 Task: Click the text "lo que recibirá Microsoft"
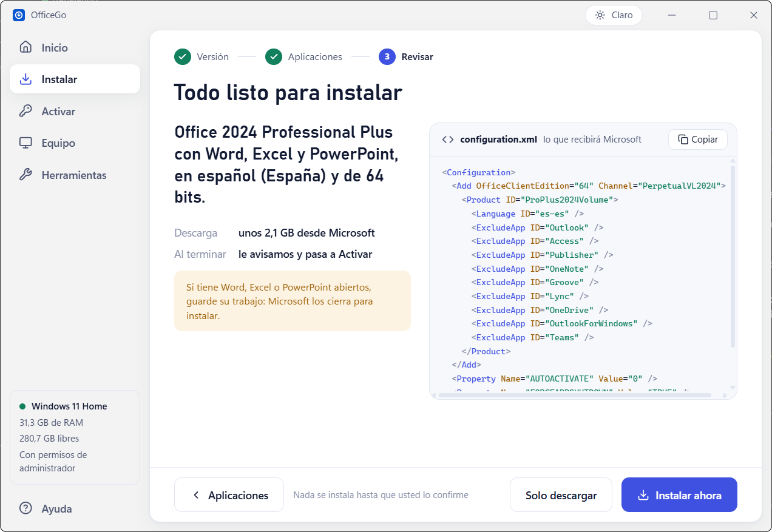(592, 140)
